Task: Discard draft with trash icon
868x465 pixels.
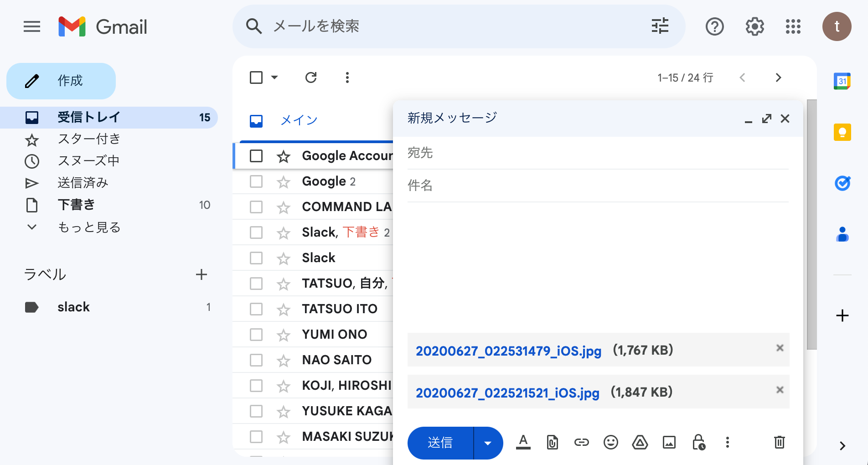Action: click(x=779, y=442)
